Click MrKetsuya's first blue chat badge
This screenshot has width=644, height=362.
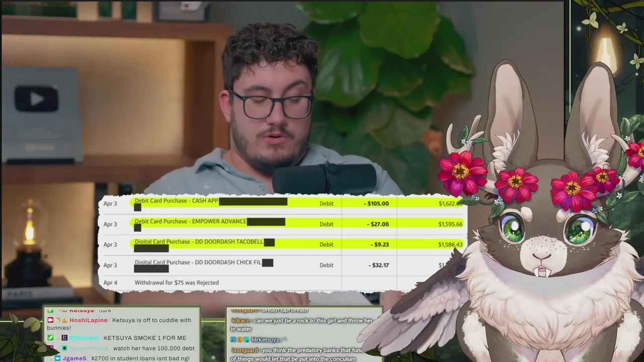(233, 340)
